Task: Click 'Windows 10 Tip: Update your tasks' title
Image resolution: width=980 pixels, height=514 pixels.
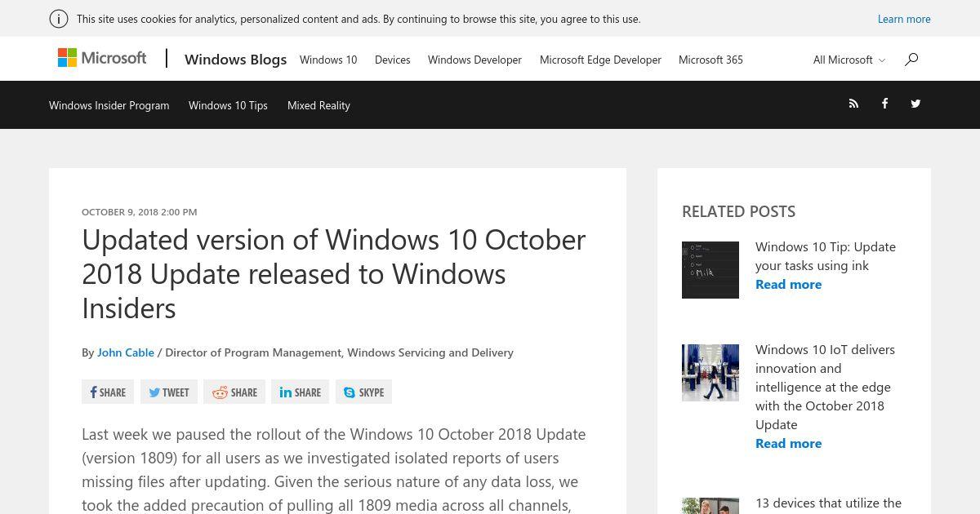Action: (826, 255)
